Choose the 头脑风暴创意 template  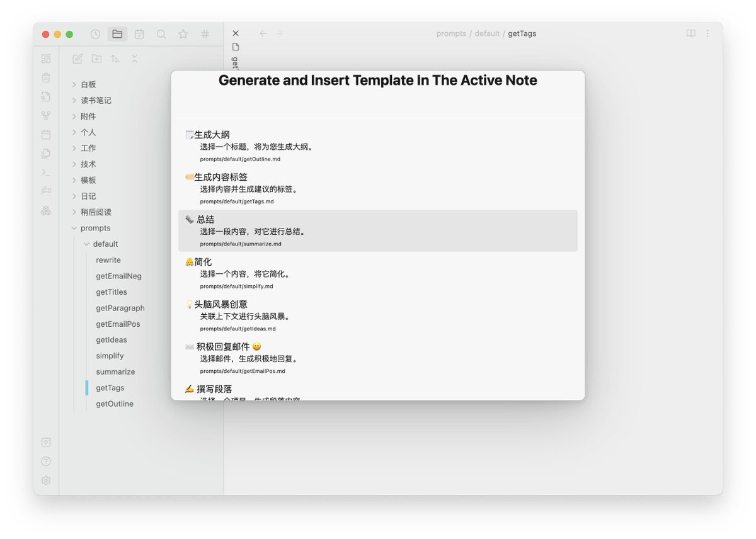(x=378, y=315)
